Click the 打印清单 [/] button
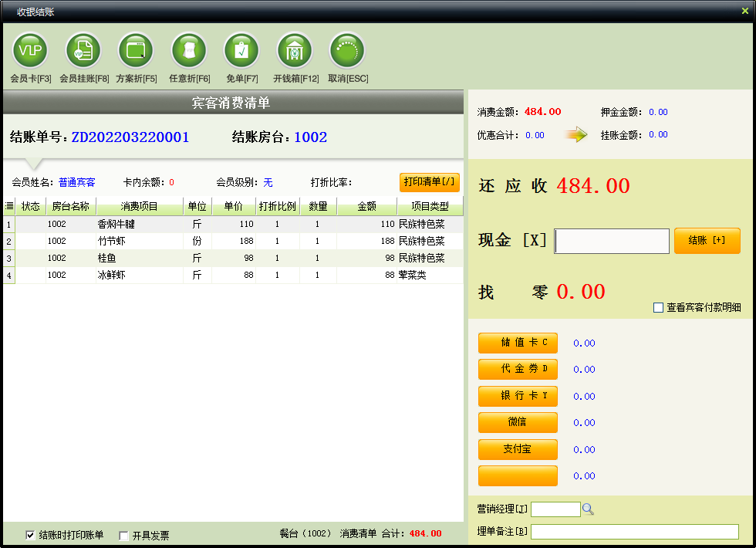The height and width of the screenshot is (548, 756). (x=429, y=182)
